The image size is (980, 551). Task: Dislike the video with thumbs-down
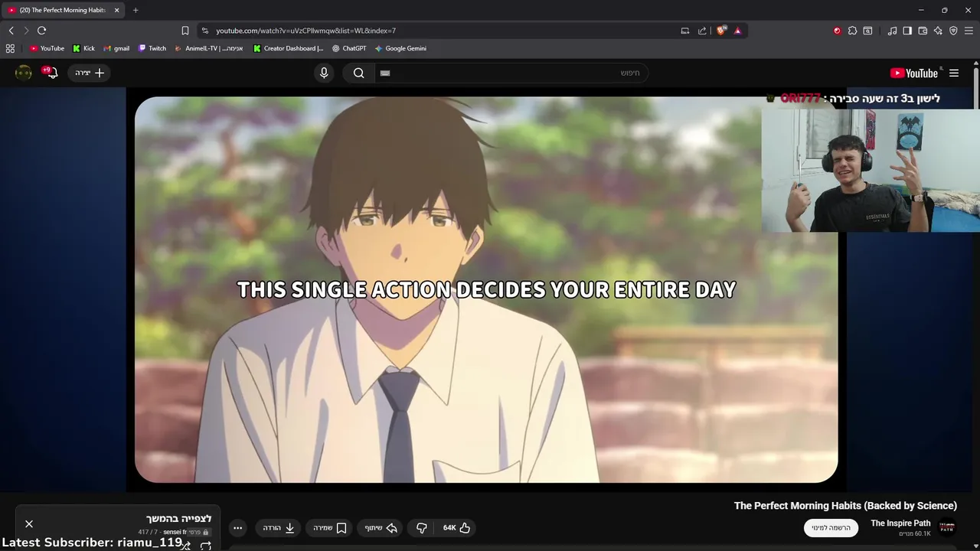coord(421,528)
